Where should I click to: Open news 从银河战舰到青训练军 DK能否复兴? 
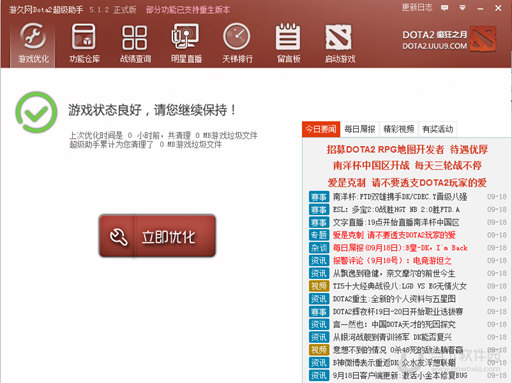coord(392,337)
